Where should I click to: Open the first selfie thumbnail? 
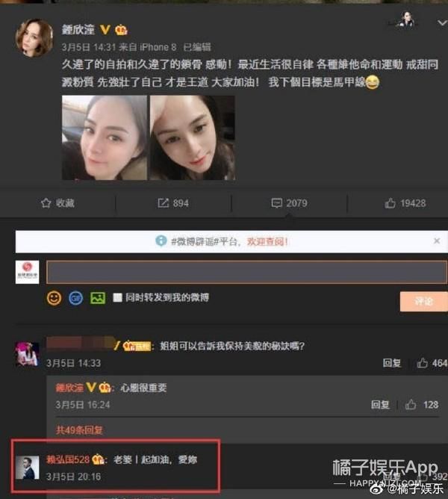(105, 137)
